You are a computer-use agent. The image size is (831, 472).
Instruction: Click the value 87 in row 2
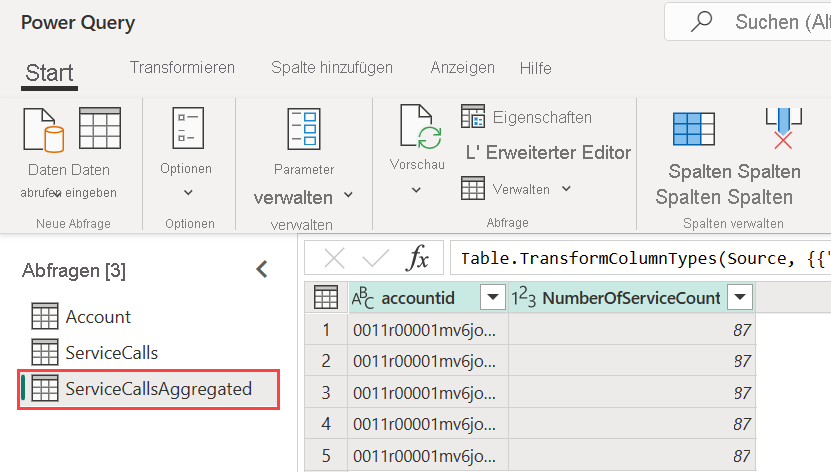pos(742,361)
